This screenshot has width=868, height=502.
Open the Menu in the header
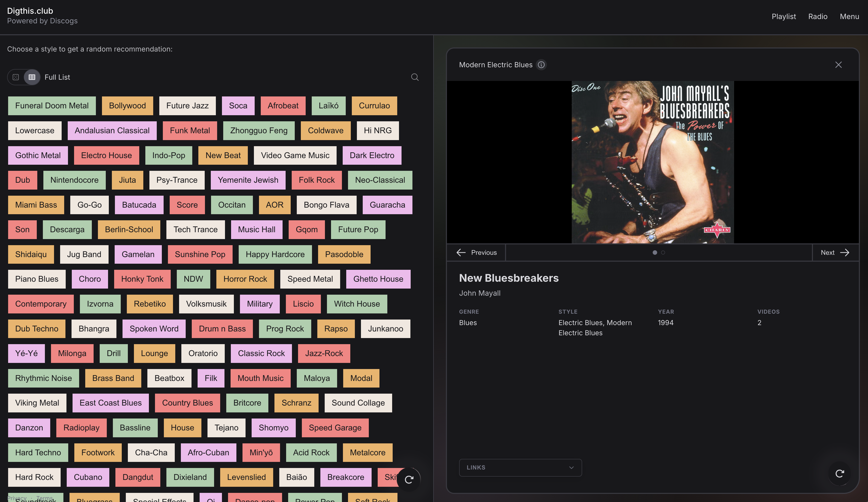pyautogui.click(x=849, y=16)
